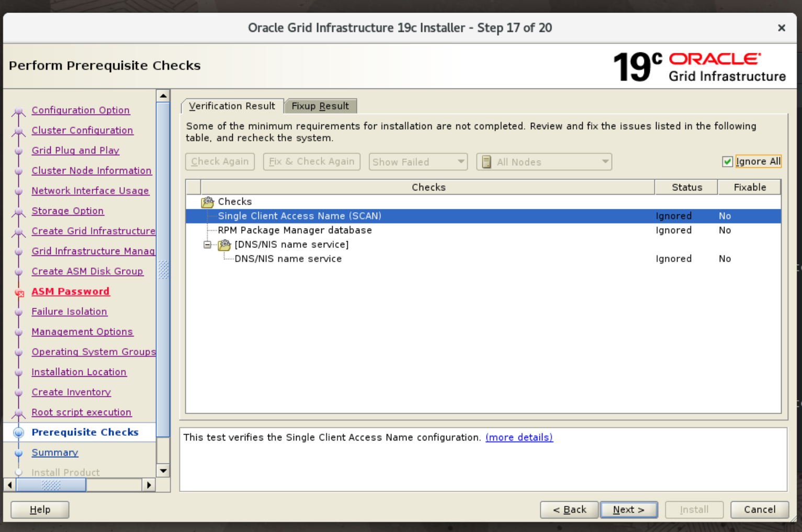Screen dimensions: 802x532
Task: Go to Grid Plug and Play step
Action: (x=75, y=151)
